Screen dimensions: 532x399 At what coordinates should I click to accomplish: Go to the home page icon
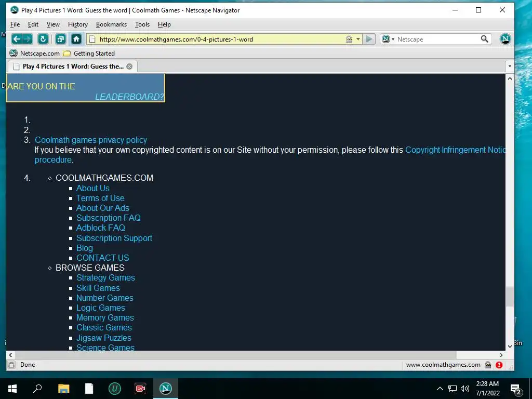click(76, 39)
